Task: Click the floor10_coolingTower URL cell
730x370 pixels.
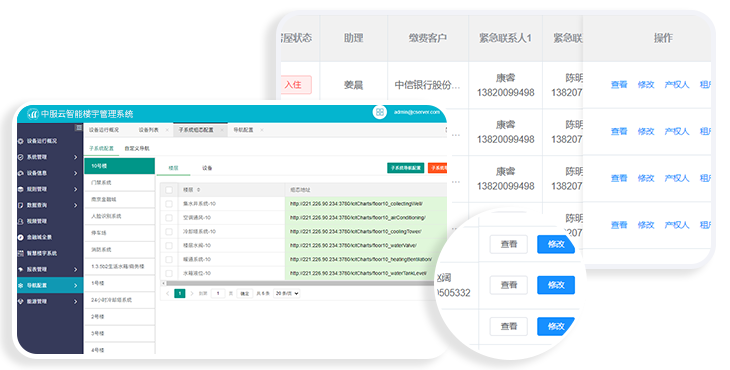Action: (366, 232)
